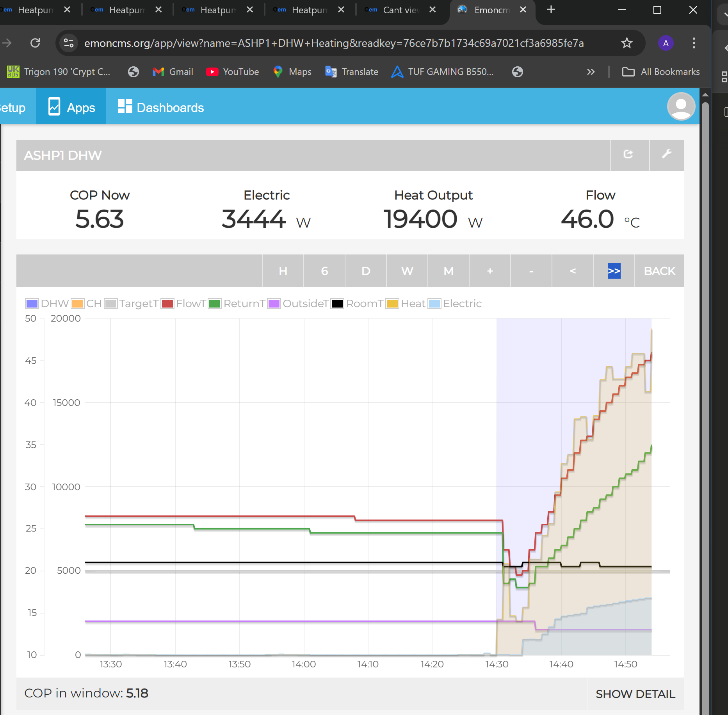Open a new browser tab
This screenshot has width=728, height=715.
(x=551, y=10)
